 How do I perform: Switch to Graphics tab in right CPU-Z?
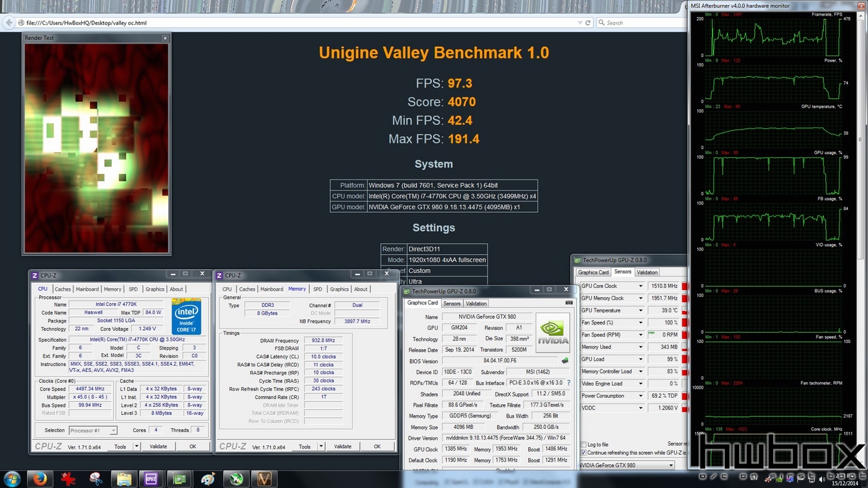tap(339, 289)
